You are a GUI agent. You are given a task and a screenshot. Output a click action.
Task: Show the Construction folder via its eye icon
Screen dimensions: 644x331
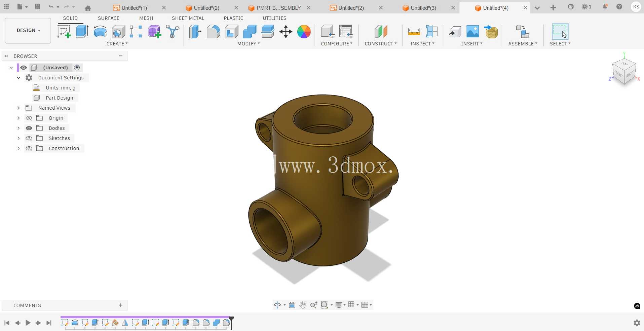point(29,148)
